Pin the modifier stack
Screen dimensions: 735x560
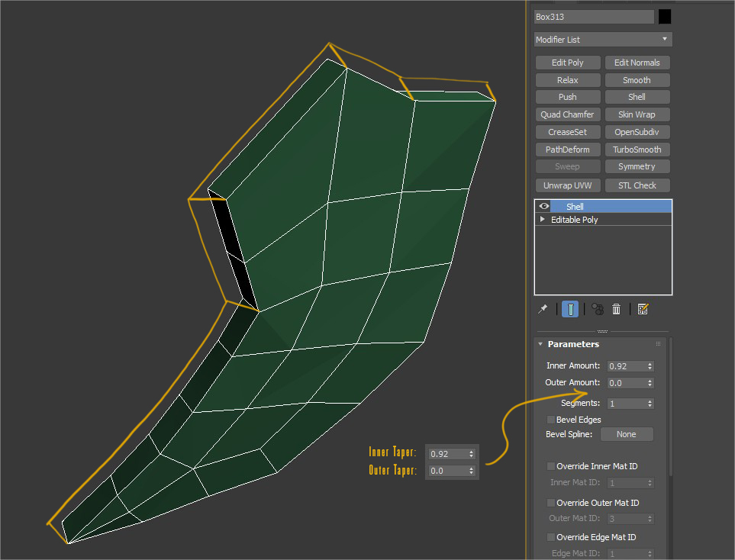543,309
